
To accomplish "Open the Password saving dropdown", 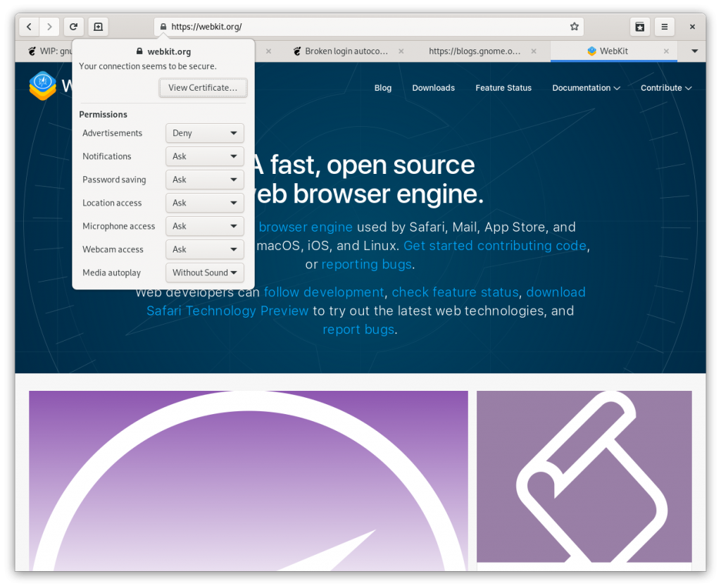I will click(x=205, y=180).
